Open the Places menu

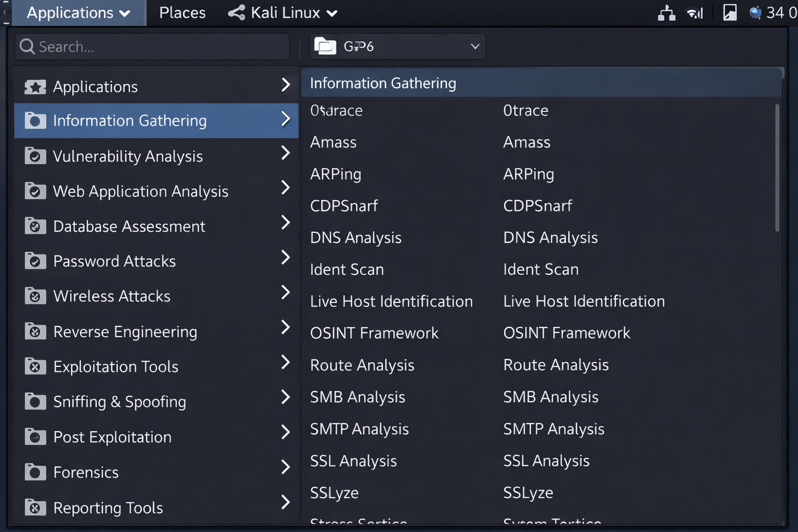(182, 12)
